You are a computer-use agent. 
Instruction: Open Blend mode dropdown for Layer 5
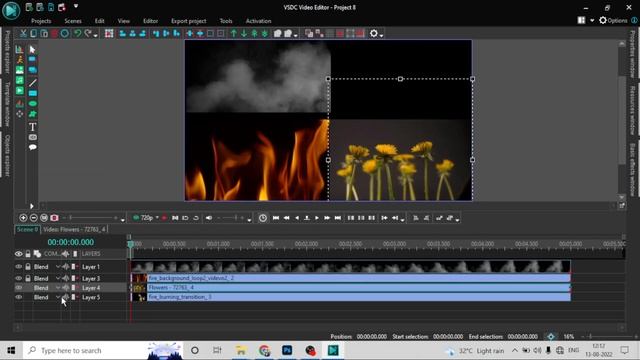(58, 297)
